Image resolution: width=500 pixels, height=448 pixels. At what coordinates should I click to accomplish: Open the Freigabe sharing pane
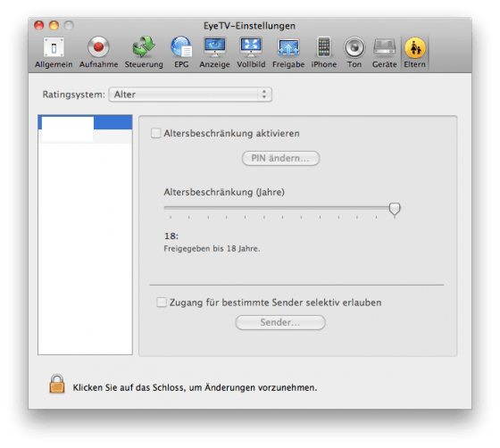pyautogui.click(x=288, y=53)
